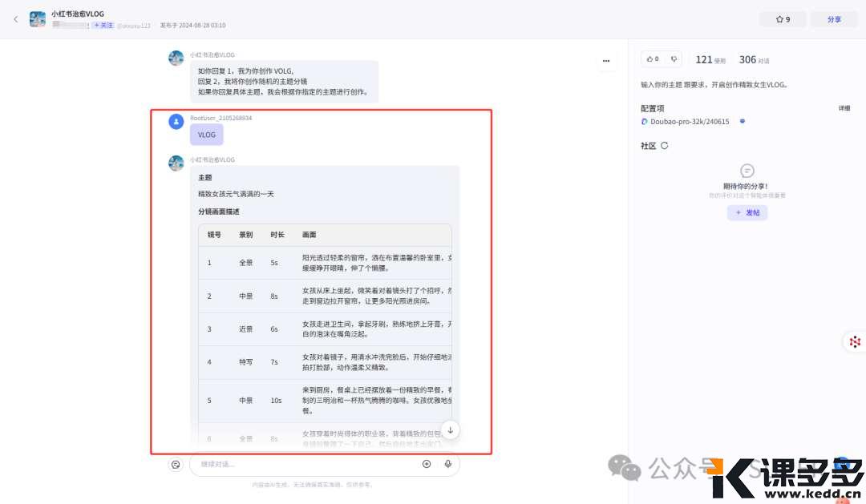Screen dimensions: 866x504
Task: Favorite the bot using the star button
Action: 783,19
